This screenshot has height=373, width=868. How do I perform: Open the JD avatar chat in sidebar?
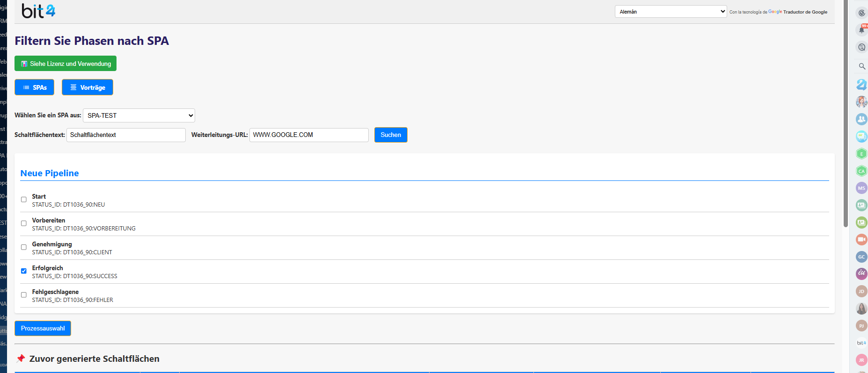click(x=861, y=291)
